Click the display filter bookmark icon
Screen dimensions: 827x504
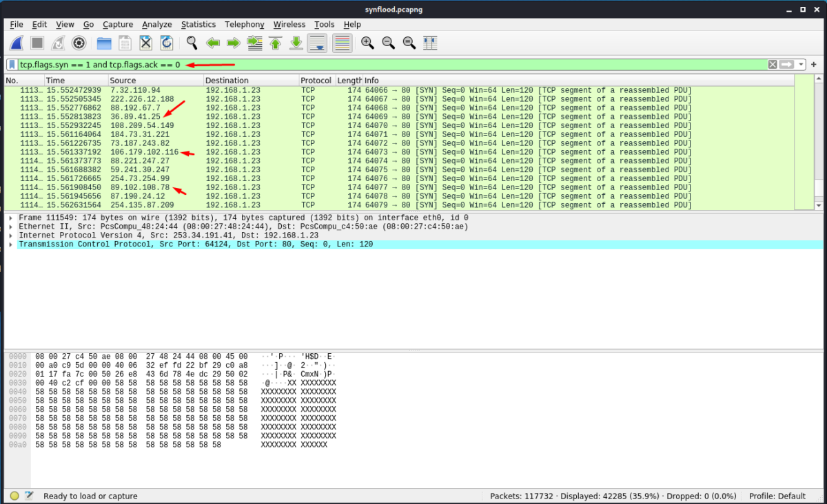(12, 64)
